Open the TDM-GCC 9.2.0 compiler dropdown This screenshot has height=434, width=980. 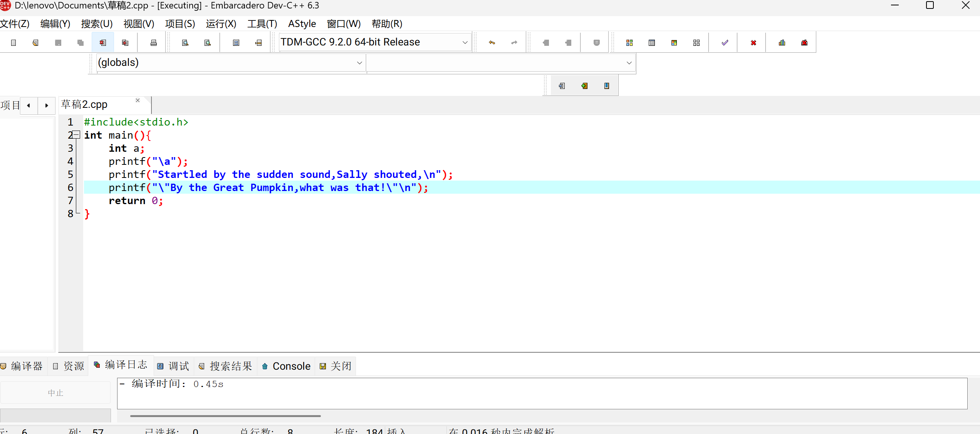point(465,42)
